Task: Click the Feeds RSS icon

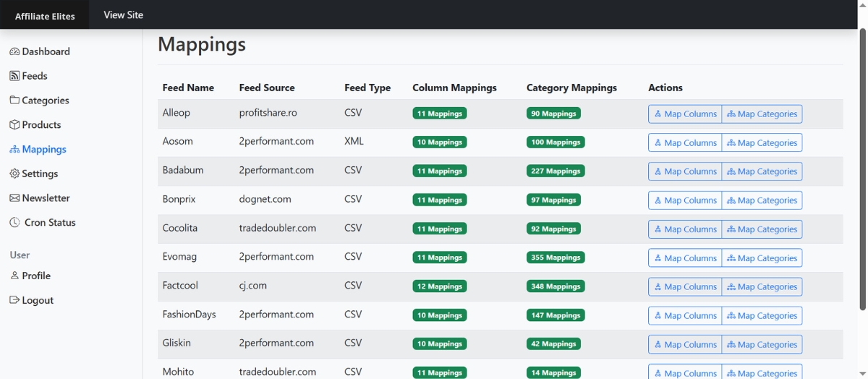Action: (14, 76)
